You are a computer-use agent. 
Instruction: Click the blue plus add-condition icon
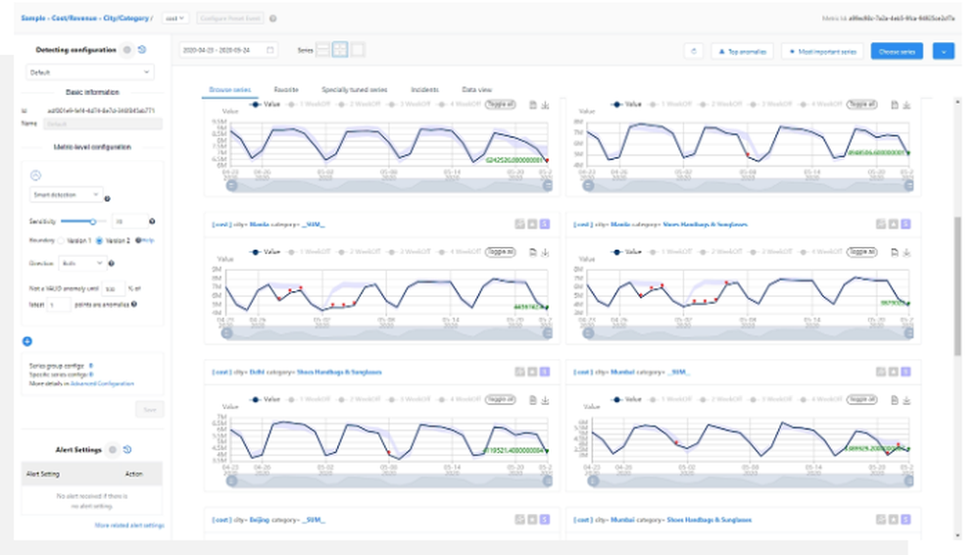click(26, 341)
